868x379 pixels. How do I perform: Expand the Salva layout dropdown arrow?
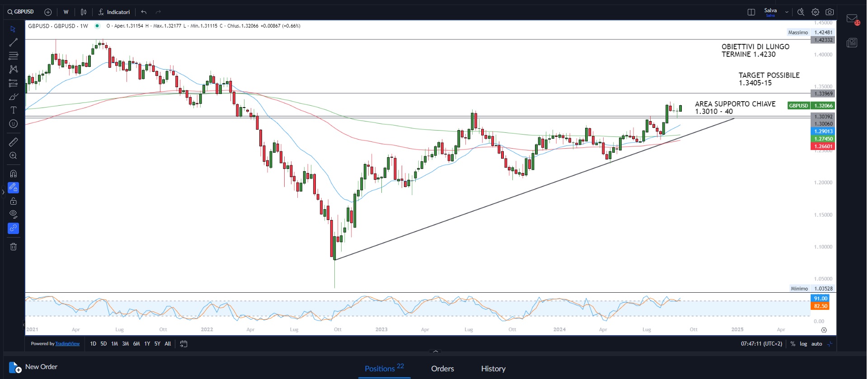(x=787, y=12)
